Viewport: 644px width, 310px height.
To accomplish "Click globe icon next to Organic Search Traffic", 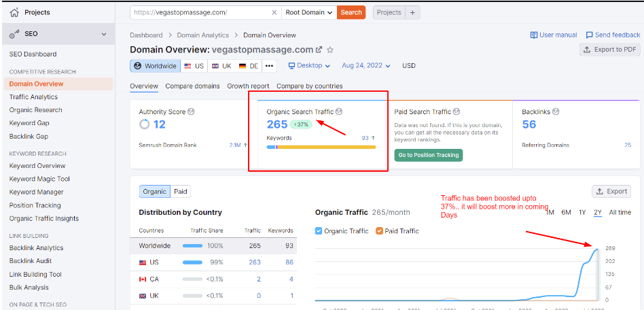I will click(x=339, y=111).
